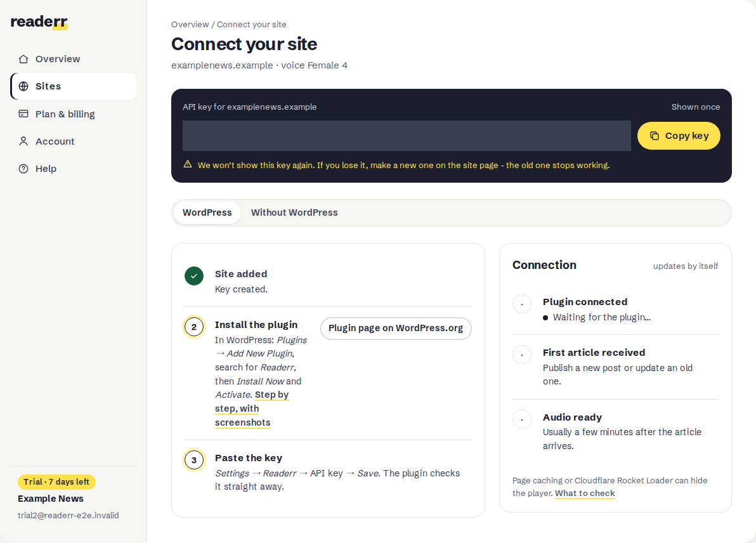Click the updates by itself label
The width and height of the screenshot is (756, 543).
(686, 266)
